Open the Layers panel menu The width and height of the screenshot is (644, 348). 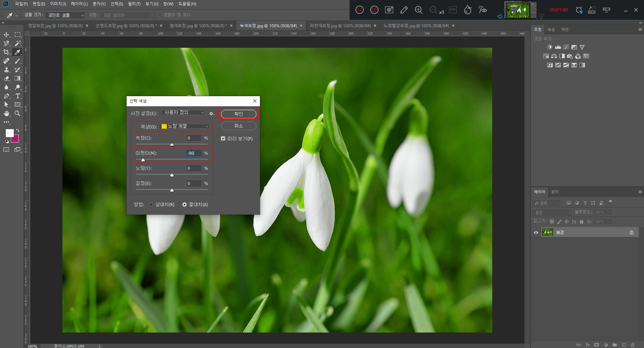640,192
